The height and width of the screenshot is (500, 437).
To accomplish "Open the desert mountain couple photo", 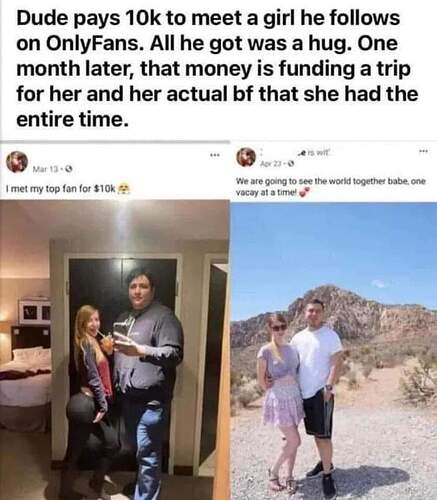I will click(334, 351).
